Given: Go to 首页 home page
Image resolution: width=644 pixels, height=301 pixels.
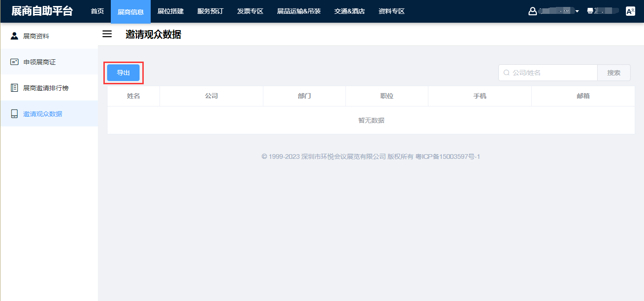Looking at the screenshot, I should [97, 12].
